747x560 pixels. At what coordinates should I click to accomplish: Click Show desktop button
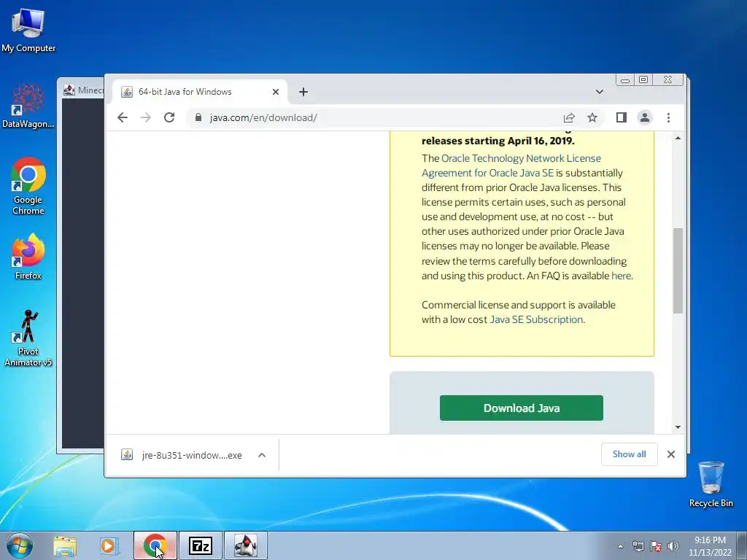pyautogui.click(x=742, y=545)
